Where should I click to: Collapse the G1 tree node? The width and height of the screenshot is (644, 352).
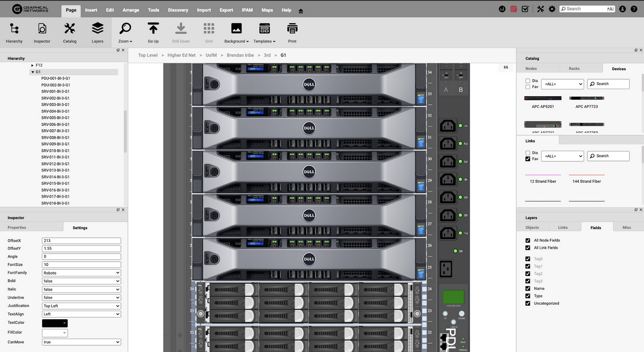32,72
